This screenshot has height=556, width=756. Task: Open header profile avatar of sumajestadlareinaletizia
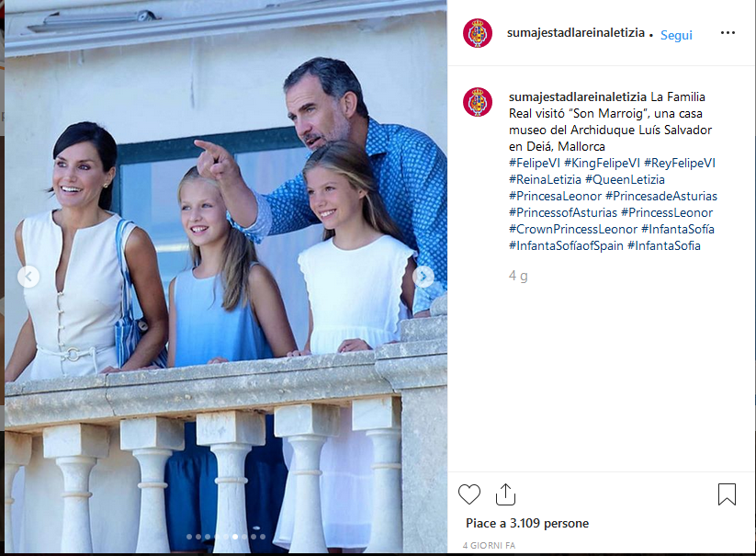(478, 33)
